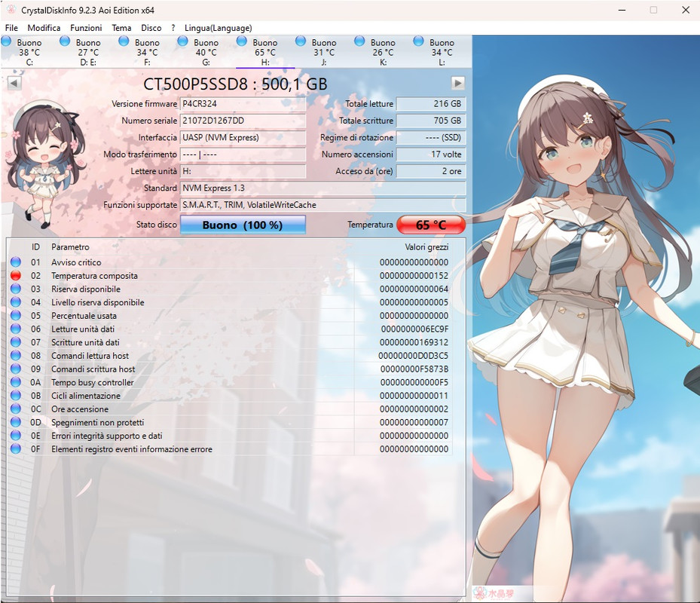Click status icon for Percentuale usata
Screen dimensions: 700x603
tap(16, 315)
